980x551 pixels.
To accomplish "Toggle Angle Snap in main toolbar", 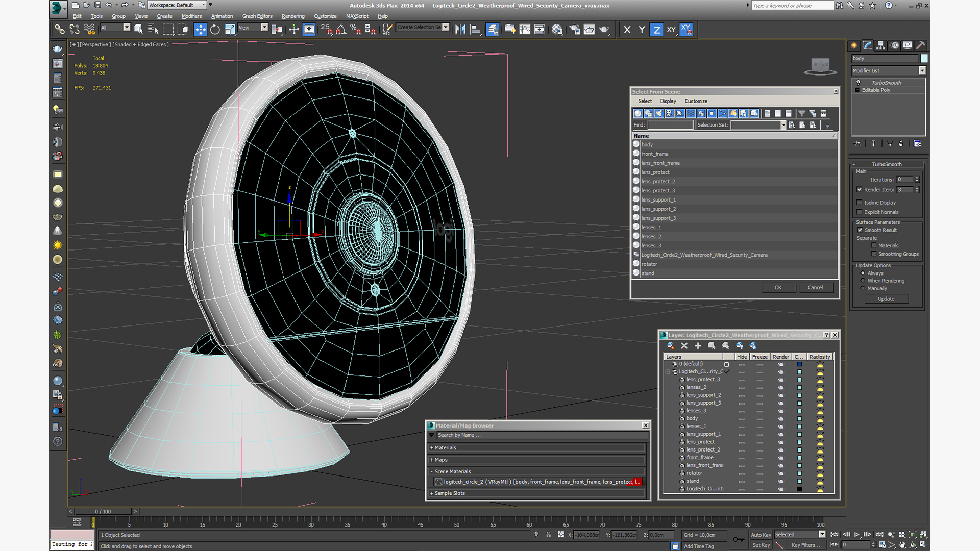I will click(341, 30).
